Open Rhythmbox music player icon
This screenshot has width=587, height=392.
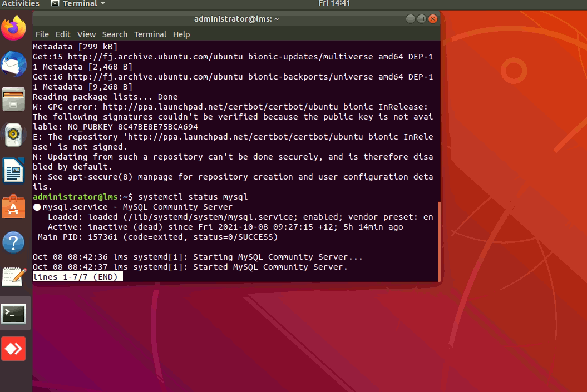point(14,135)
